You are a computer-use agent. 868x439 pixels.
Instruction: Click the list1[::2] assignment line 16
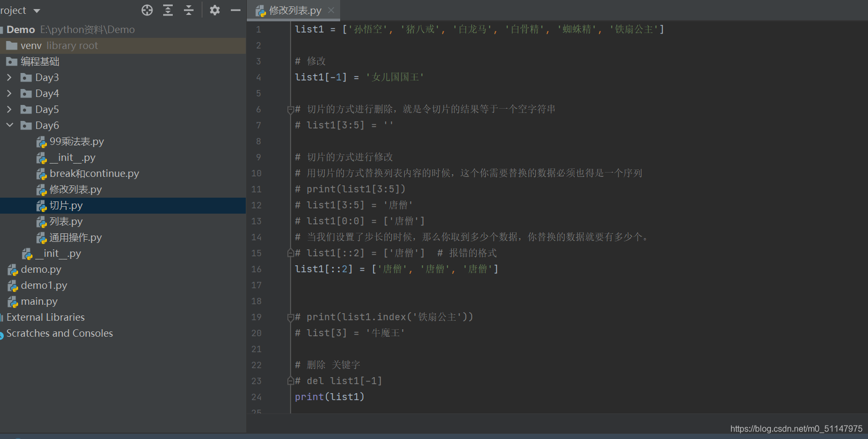[x=397, y=269]
